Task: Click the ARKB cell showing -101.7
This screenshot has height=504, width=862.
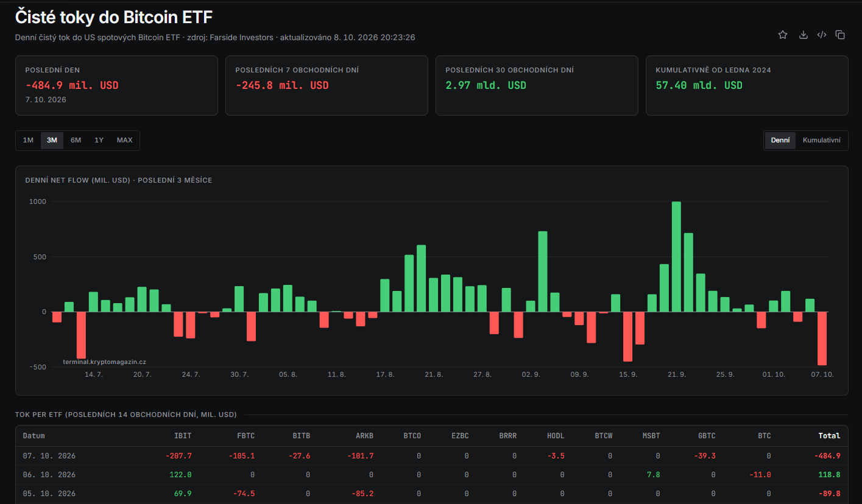Action: click(361, 456)
